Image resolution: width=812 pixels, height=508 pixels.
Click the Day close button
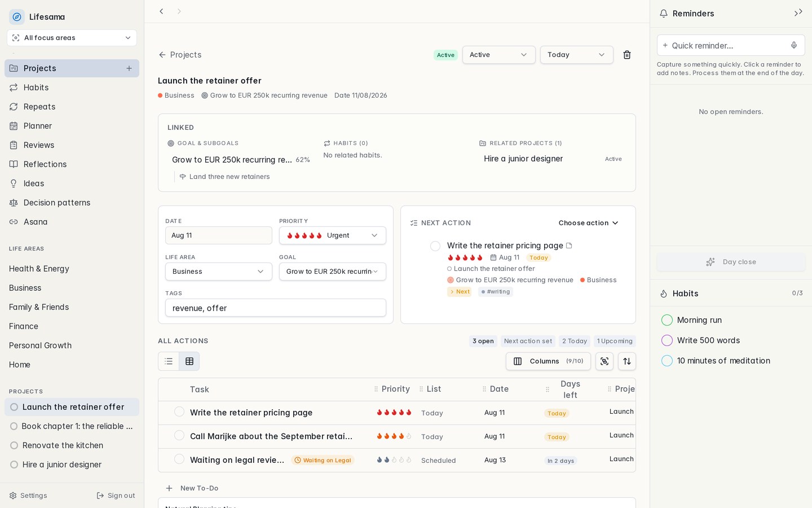tap(731, 262)
